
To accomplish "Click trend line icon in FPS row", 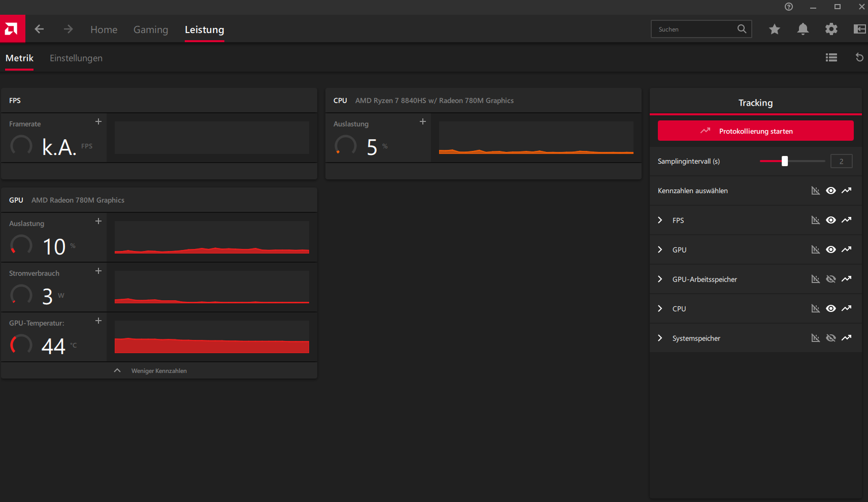I will point(846,220).
